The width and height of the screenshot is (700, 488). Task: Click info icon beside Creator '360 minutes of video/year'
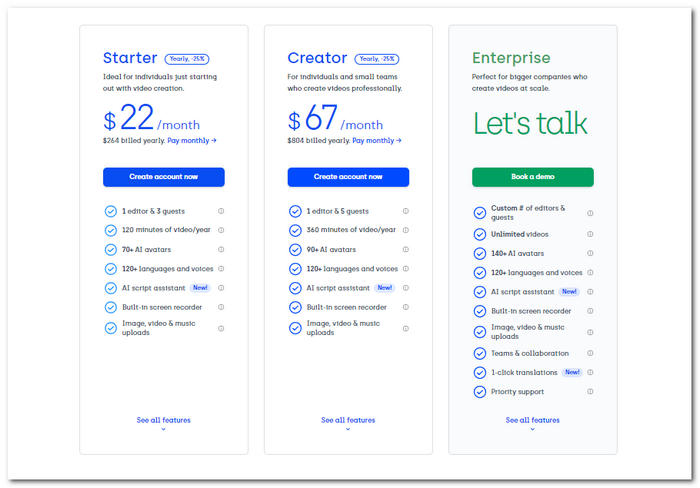click(406, 230)
